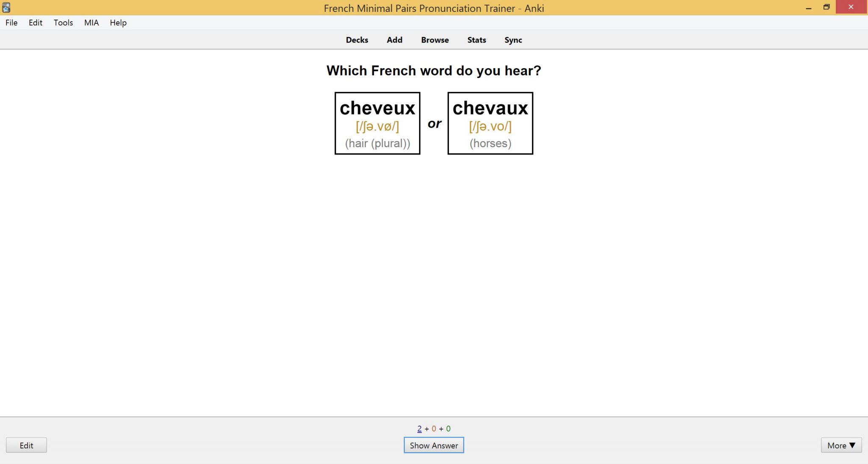Image resolution: width=868 pixels, height=464 pixels.
Task: Open the Add card dialog
Action: coord(394,39)
